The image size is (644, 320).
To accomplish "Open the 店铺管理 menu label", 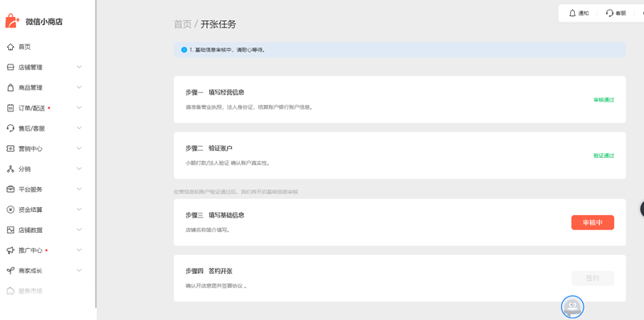I will (31, 68).
